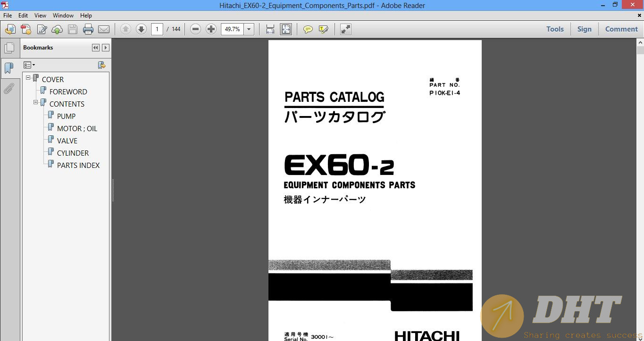Click the bookmark icon beside CYLINDER
The width and height of the screenshot is (644, 341).
pos(51,152)
